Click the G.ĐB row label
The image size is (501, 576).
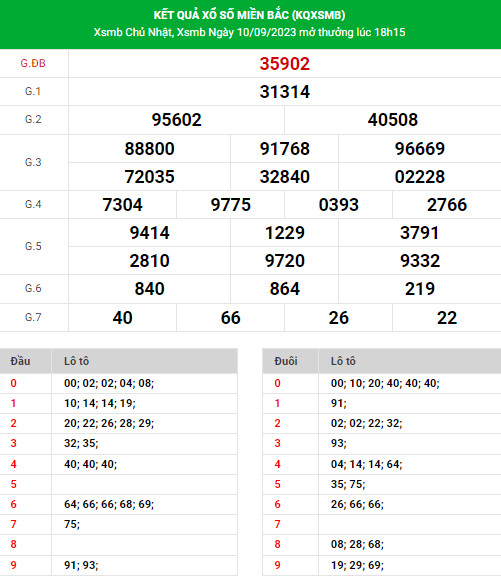(33, 64)
